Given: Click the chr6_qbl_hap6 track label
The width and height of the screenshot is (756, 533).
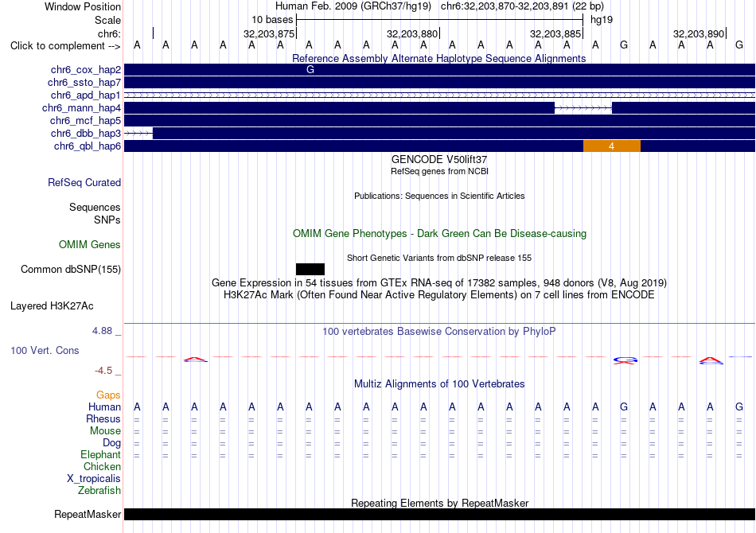Looking at the screenshot, I should click(x=88, y=146).
